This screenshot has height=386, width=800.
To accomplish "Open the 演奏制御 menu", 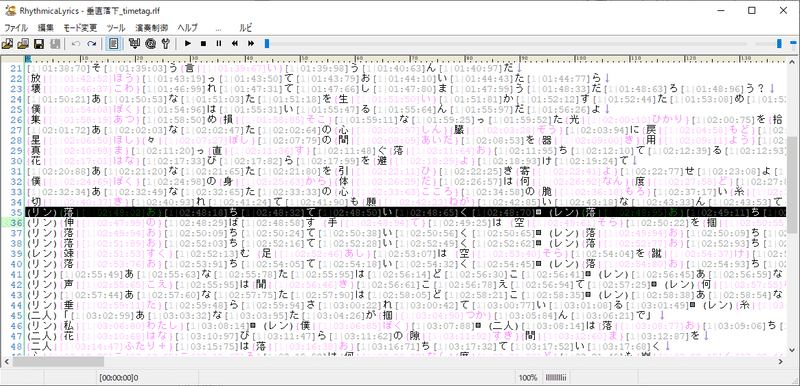I will (x=152, y=28).
